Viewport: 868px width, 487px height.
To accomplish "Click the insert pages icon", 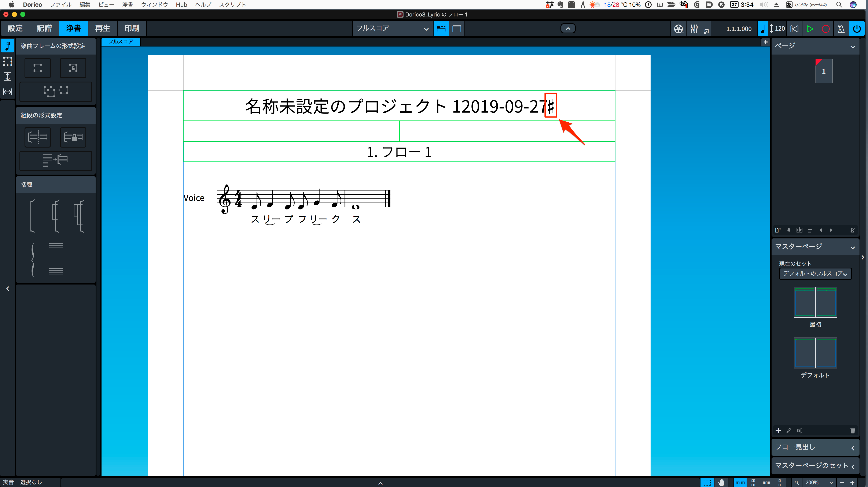I will click(x=778, y=230).
